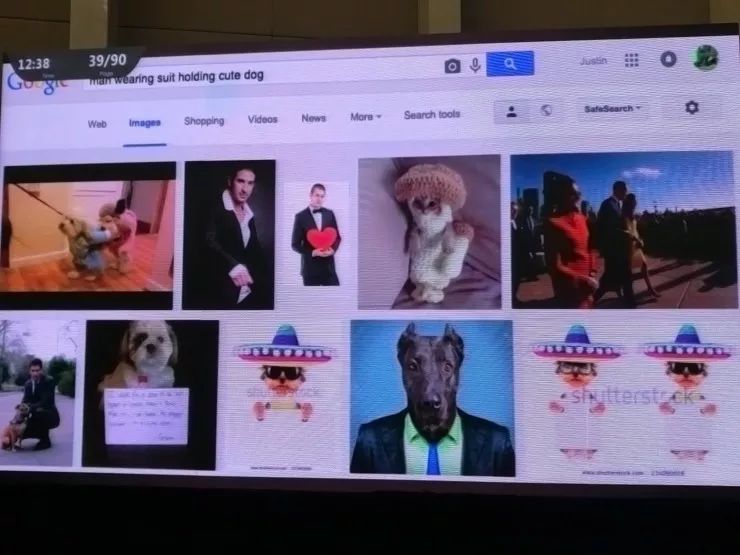Click inside the search query field
This screenshot has height=555, width=740.
262,76
